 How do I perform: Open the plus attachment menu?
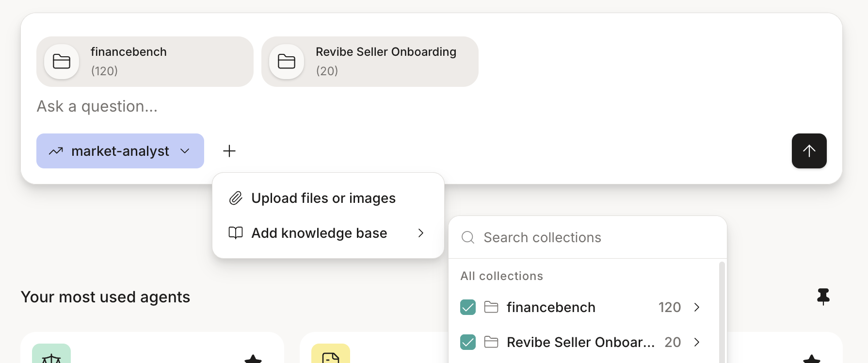coord(229,151)
